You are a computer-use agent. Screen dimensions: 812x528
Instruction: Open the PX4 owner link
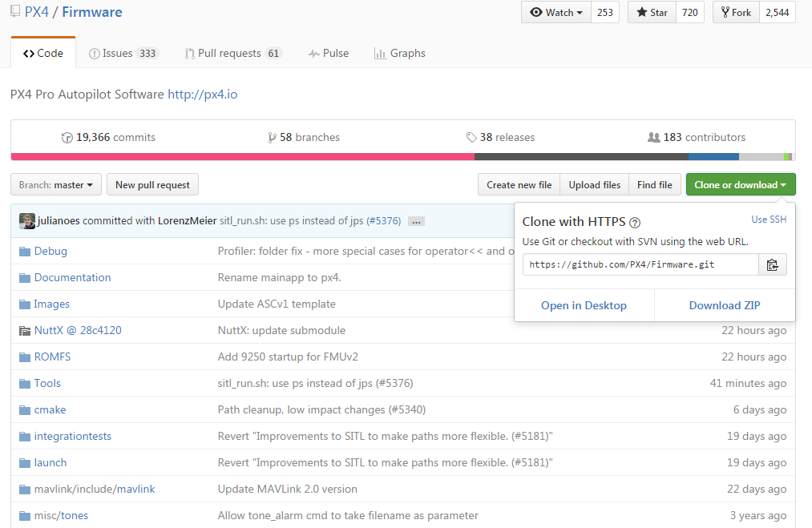tap(37, 12)
